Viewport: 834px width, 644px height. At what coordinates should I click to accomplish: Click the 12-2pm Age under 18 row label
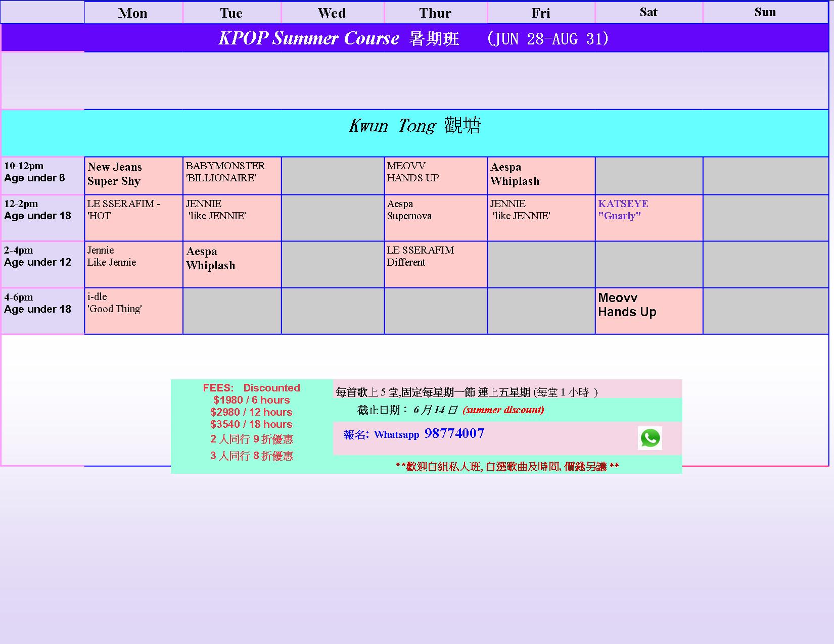[x=42, y=218]
